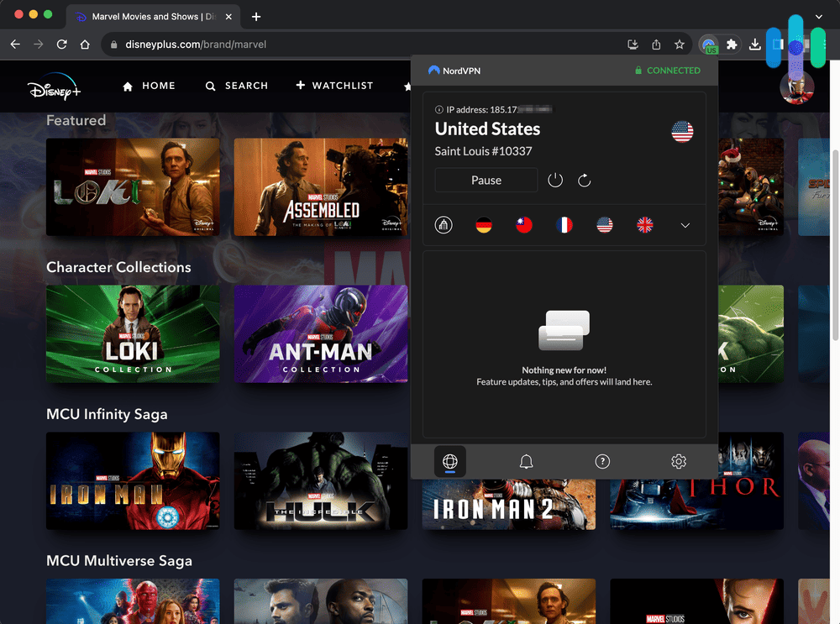Select the city server building icon
The width and height of the screenshot is (840, 624).
[x=444, y=224]
